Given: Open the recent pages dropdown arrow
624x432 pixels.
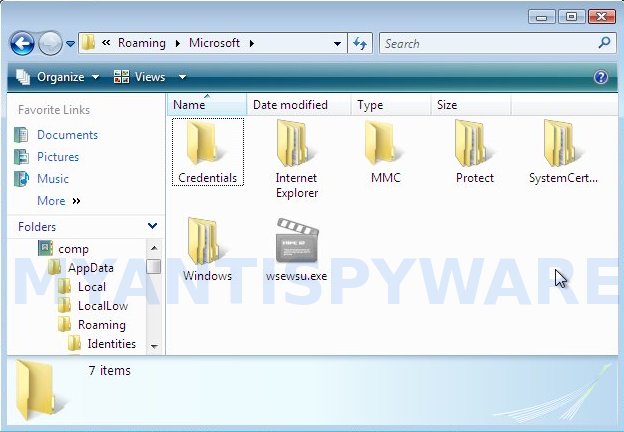Looking at the screenshot, I should coord(70,43).
